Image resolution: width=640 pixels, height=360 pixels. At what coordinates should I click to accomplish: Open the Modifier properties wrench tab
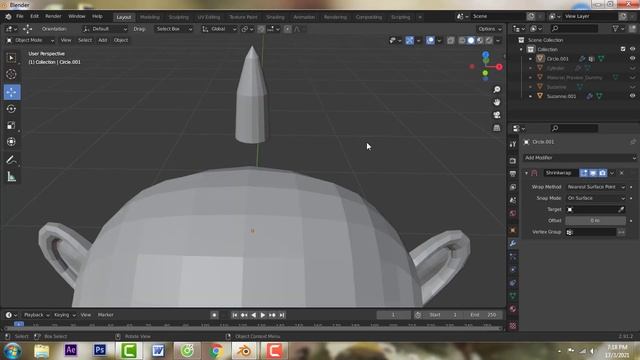pyautogui.click(x=513, y=243)
